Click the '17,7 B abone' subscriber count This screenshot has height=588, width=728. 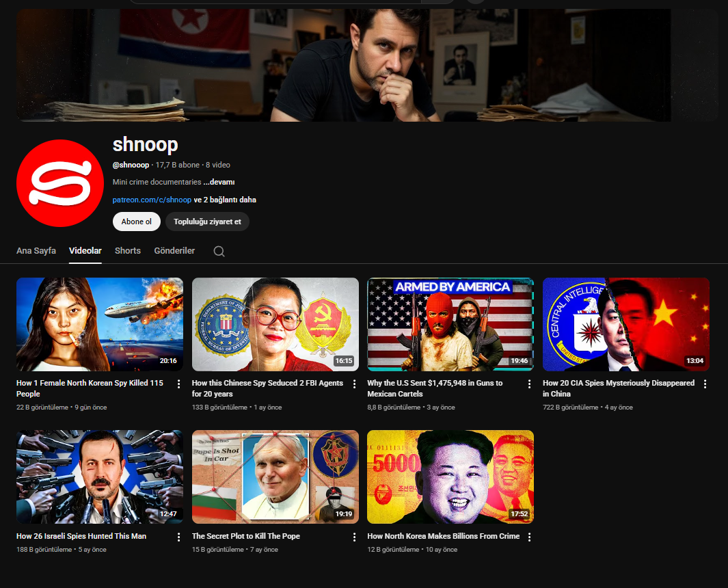[x=177, y=165]
